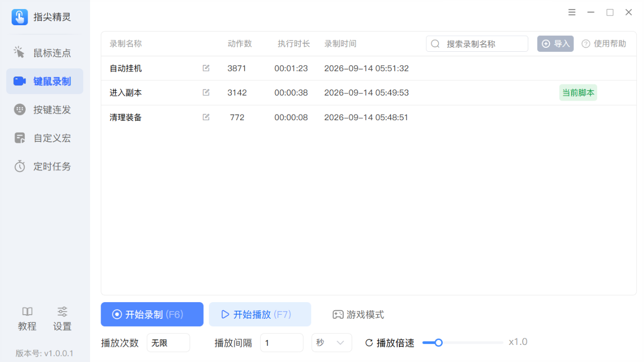
Task: Click version label v1.0.0.1
Action: [x=44, y=353]
